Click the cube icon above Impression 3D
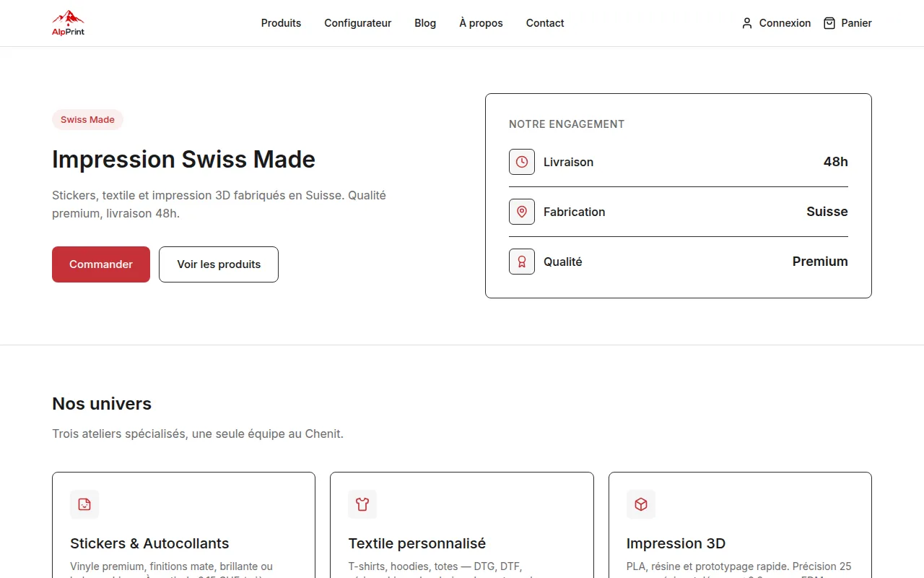 pos(641,504)
